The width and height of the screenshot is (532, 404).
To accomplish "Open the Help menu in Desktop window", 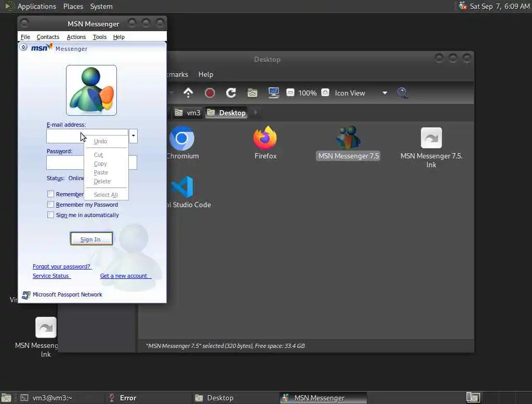I will pos(206,74).
